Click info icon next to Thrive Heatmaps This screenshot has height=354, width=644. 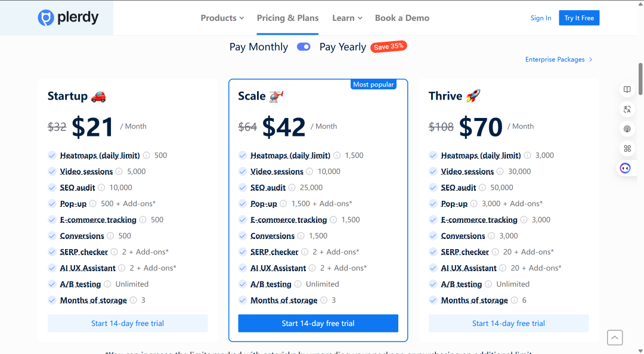tap(527, 155)
